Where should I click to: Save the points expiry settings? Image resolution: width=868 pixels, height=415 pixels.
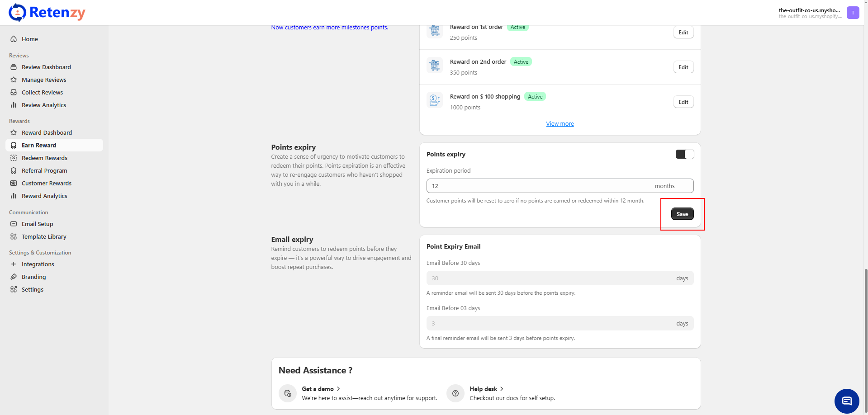pyautogui.click(x=682, y=214)
